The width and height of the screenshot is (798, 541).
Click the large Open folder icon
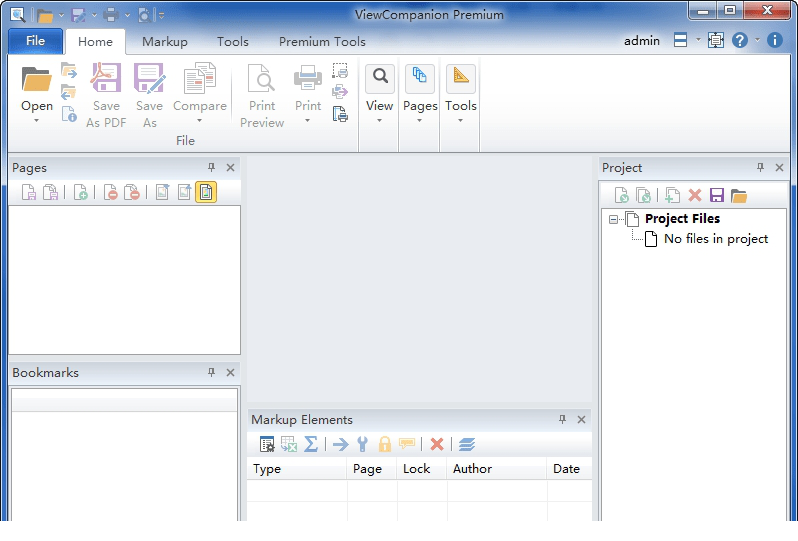click(36, 79)
